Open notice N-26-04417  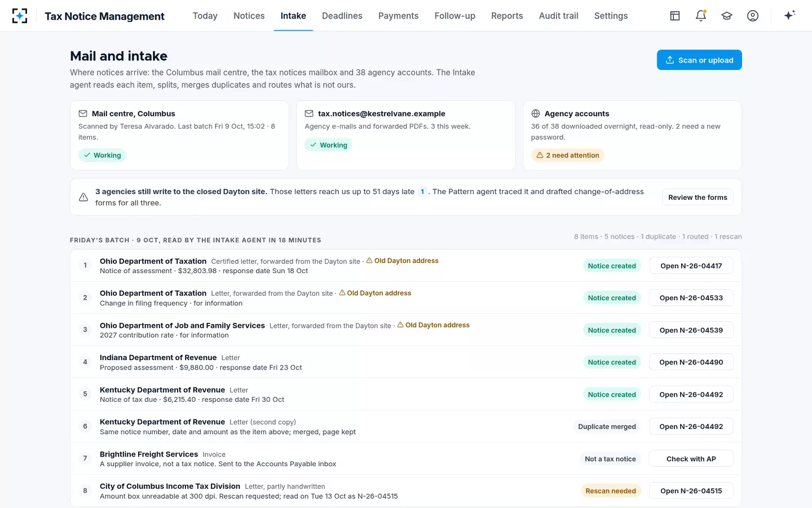[x=691, y=266]
